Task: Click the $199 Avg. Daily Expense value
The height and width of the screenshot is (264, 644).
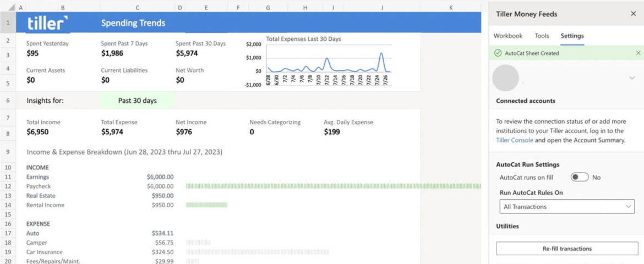Action: [331, 132]
